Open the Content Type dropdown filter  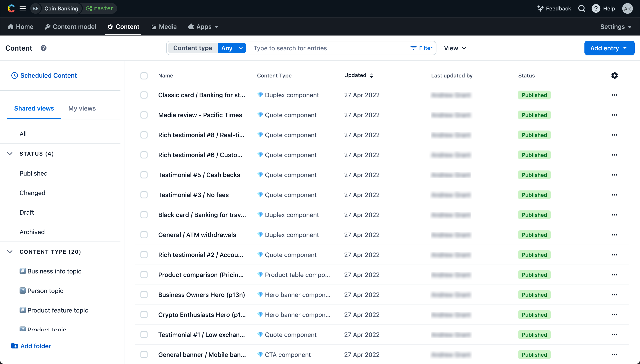pyautogui.click(x=232, y=48)
